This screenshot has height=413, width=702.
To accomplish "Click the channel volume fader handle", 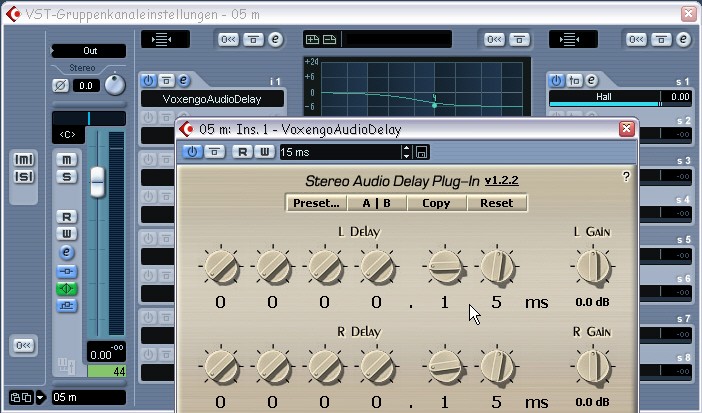I will point(98,182).
